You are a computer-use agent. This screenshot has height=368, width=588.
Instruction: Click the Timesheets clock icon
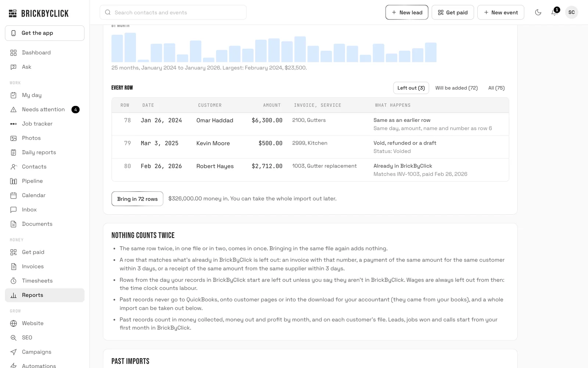click(14, 281)
